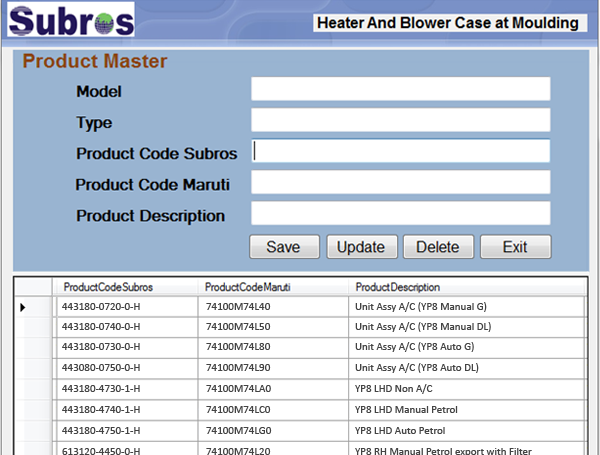Click the Type input field
Screen dimensions: 600x455
tap(401, 120)
